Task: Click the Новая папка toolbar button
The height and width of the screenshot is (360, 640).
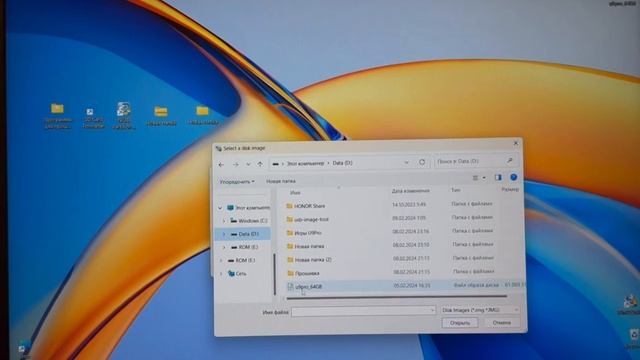Action: [x=281, y=181]
